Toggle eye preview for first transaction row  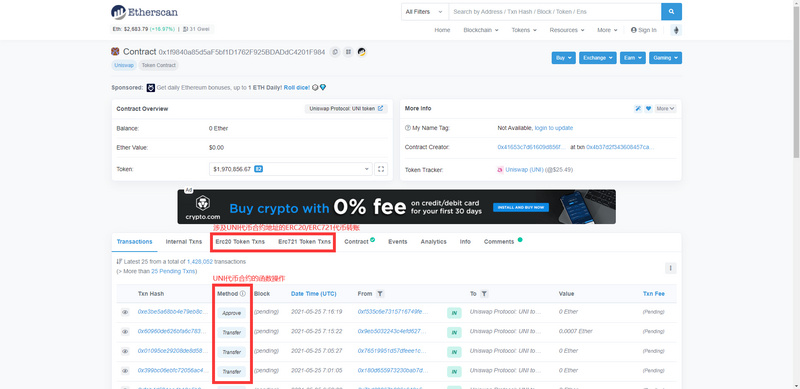[125, 312]
